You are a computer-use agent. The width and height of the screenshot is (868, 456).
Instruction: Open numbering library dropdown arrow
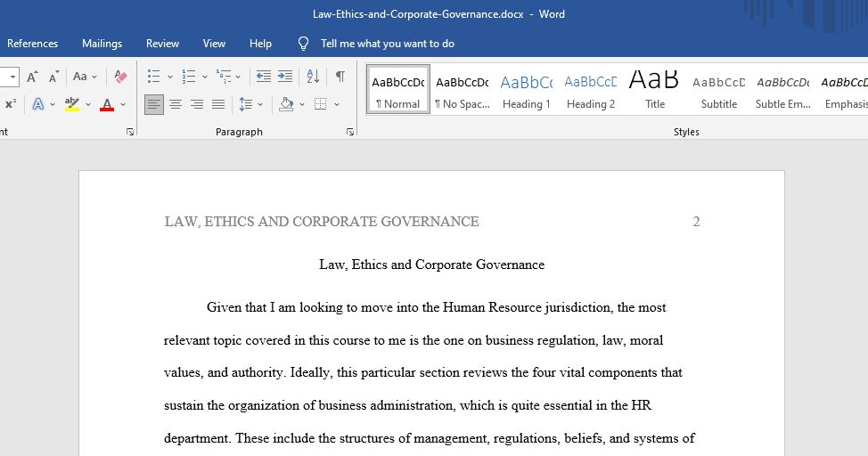click(204, 77)
